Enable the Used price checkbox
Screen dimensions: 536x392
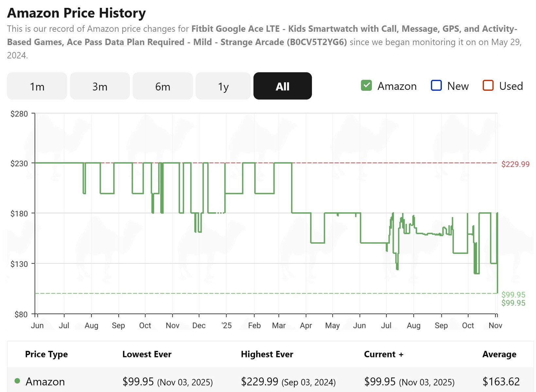(488, 86)
